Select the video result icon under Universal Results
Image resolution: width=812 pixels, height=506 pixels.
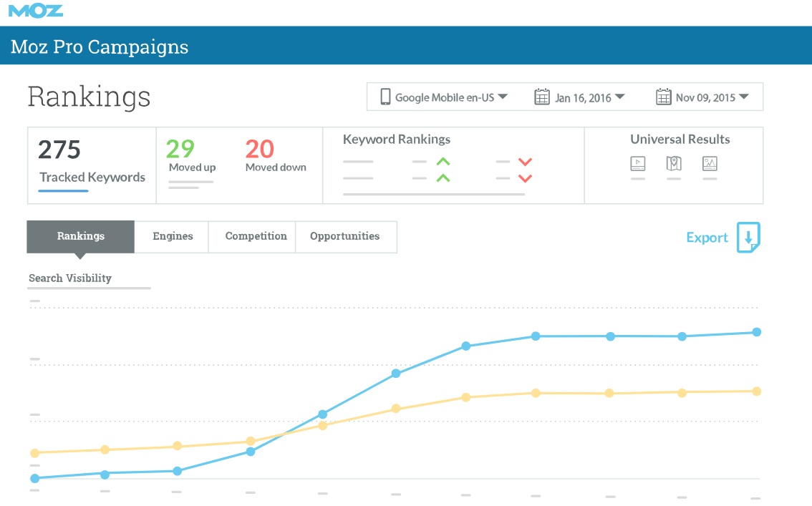pos(637,164)
